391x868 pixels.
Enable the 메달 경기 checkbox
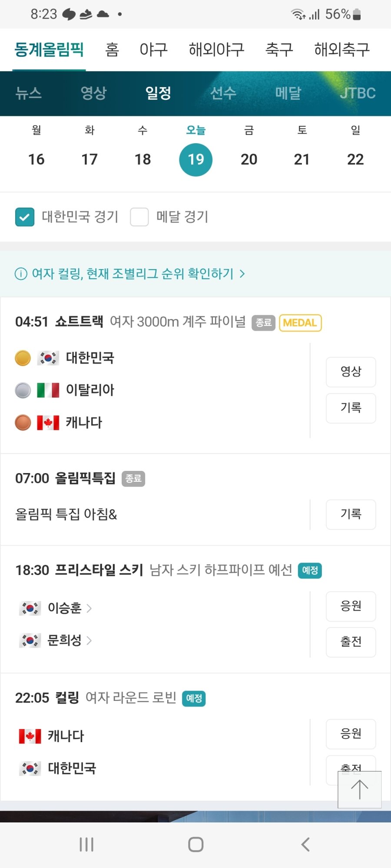(139, 217)
